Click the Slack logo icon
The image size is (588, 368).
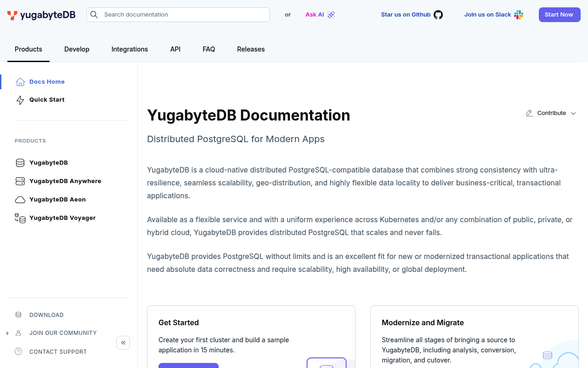click(519, 15)
